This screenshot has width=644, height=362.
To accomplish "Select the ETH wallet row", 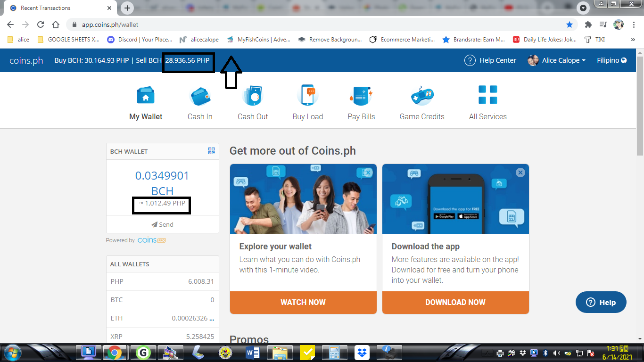I will [162, 318].
